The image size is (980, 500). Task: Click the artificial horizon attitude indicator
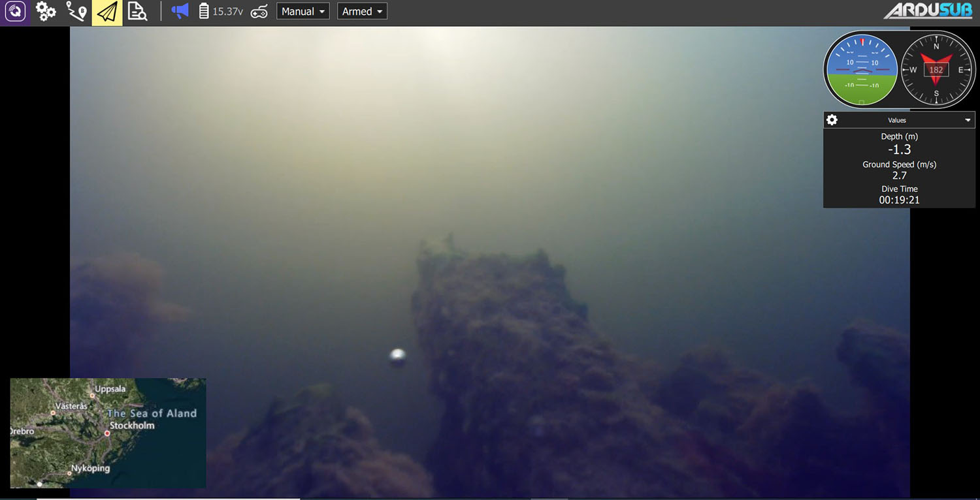point(862,70)
